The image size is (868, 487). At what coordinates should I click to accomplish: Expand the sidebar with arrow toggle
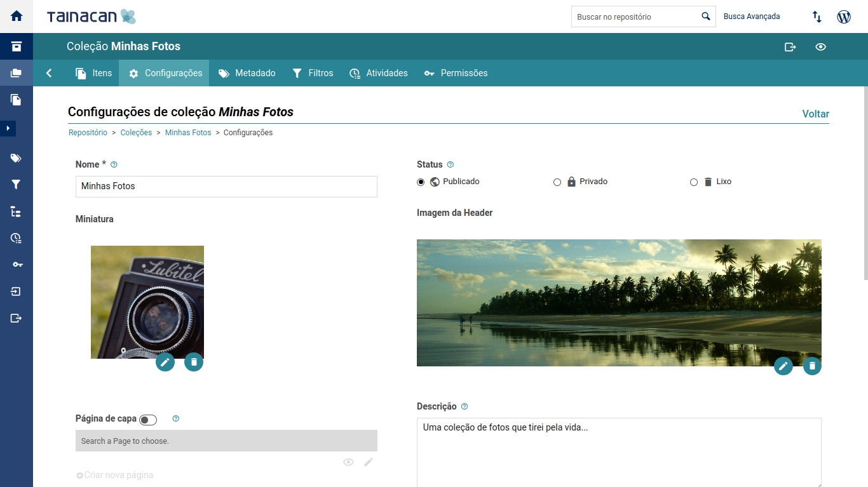point(8,128)
